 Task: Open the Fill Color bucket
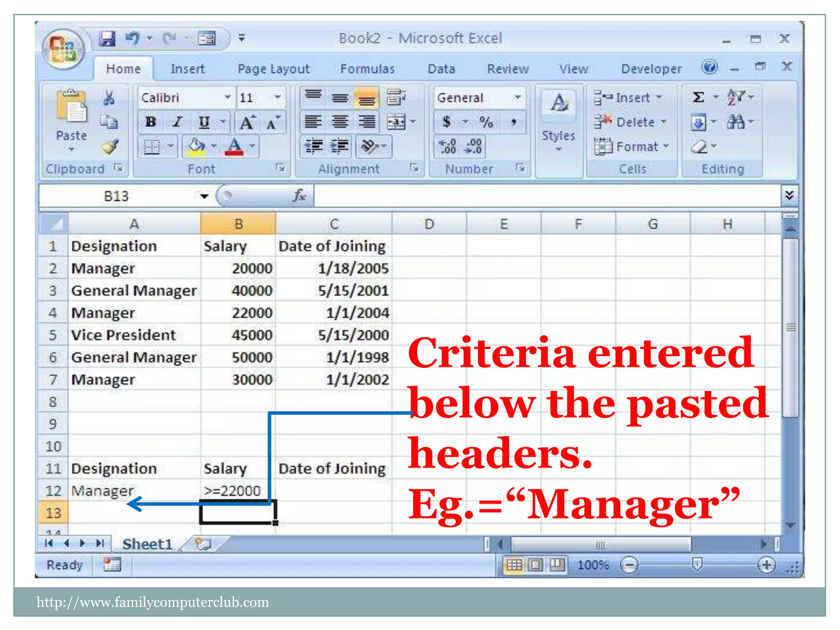click(x=196, y=146)
